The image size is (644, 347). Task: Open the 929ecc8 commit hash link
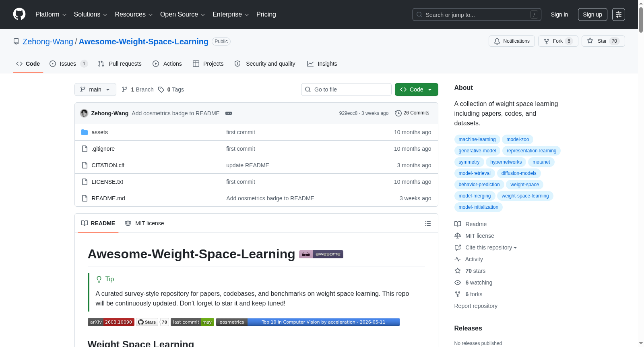(x=348, y=113)
